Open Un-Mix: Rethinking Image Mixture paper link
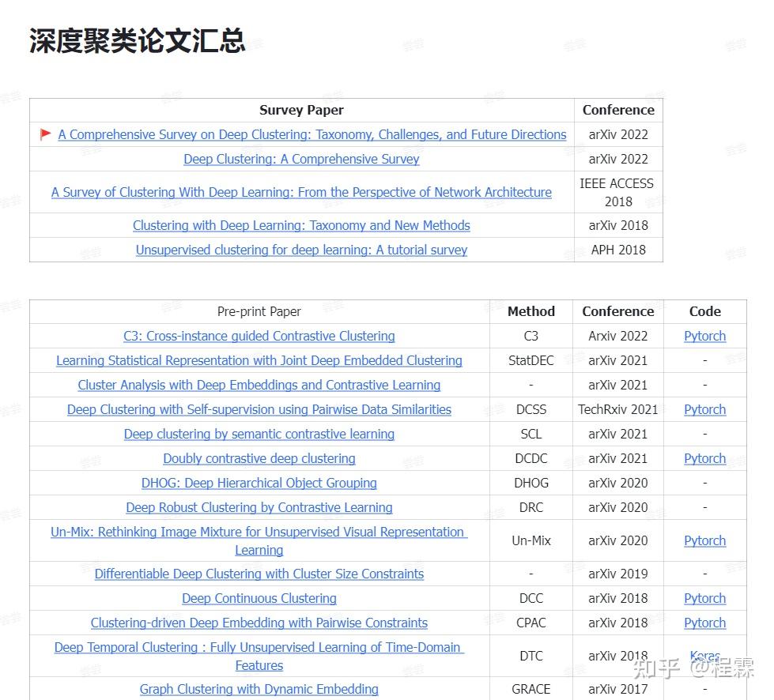Viewport: 774px width, 700px height. [259, 541]
